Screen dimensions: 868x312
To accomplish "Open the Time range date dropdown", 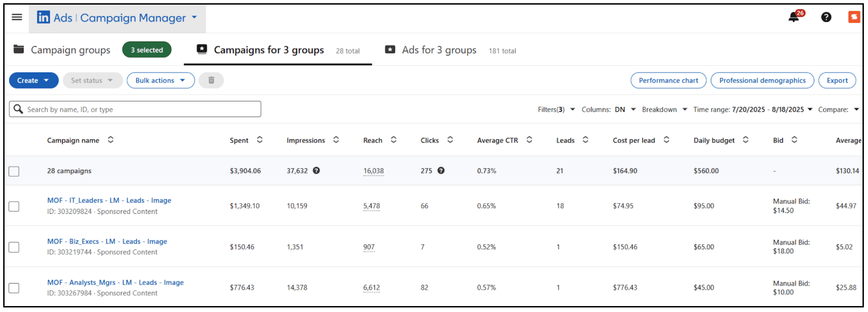I will [x=753, y=109].
